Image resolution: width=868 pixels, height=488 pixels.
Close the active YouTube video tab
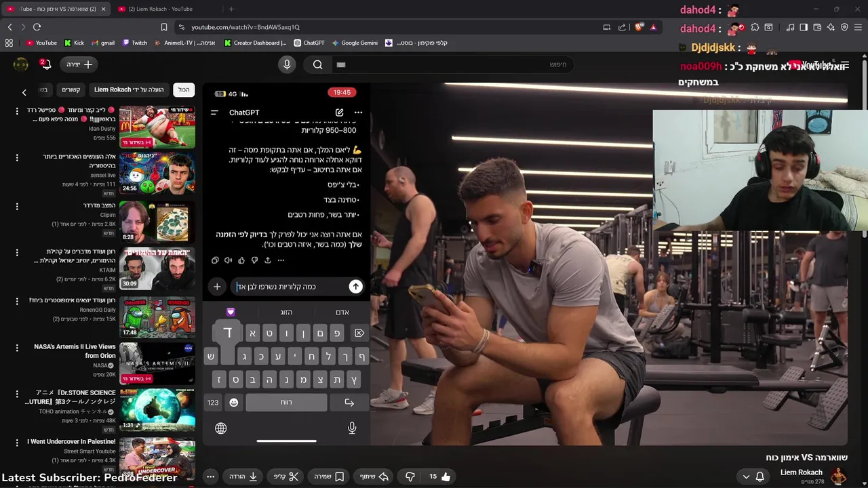(x=103, y=9)
